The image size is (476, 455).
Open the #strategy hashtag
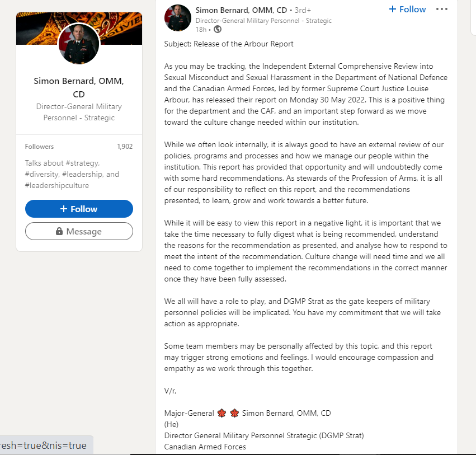click(84, 163)
